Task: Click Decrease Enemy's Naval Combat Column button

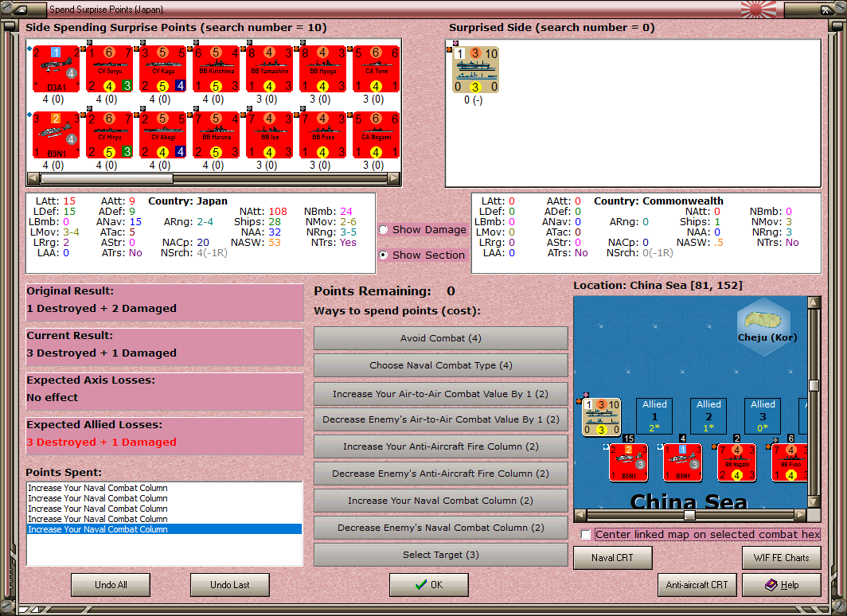Action: click(441, 528)
